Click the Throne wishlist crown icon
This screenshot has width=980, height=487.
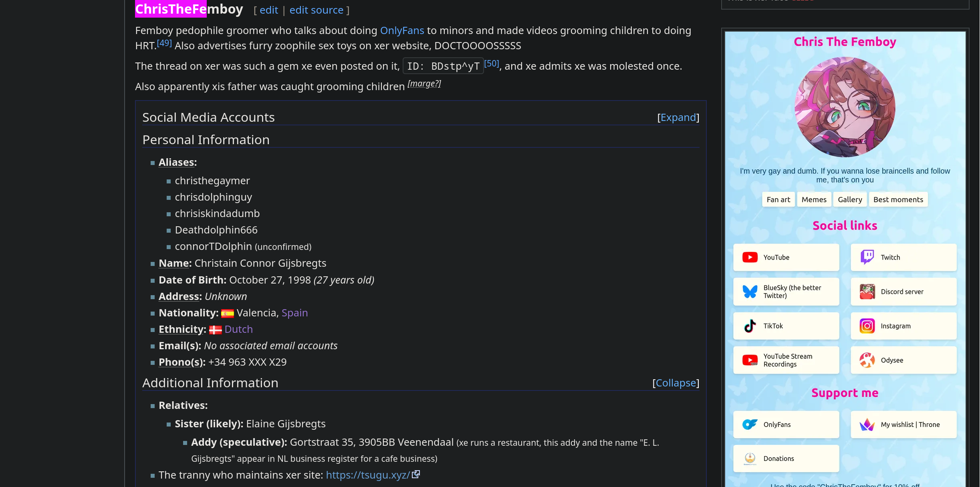[867, 425]
